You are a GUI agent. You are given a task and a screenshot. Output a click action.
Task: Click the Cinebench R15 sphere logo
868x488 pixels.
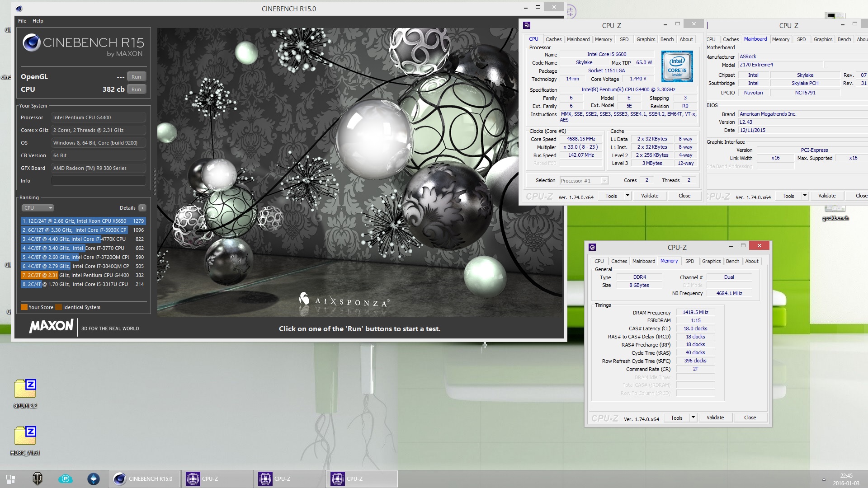pos(32,42)
